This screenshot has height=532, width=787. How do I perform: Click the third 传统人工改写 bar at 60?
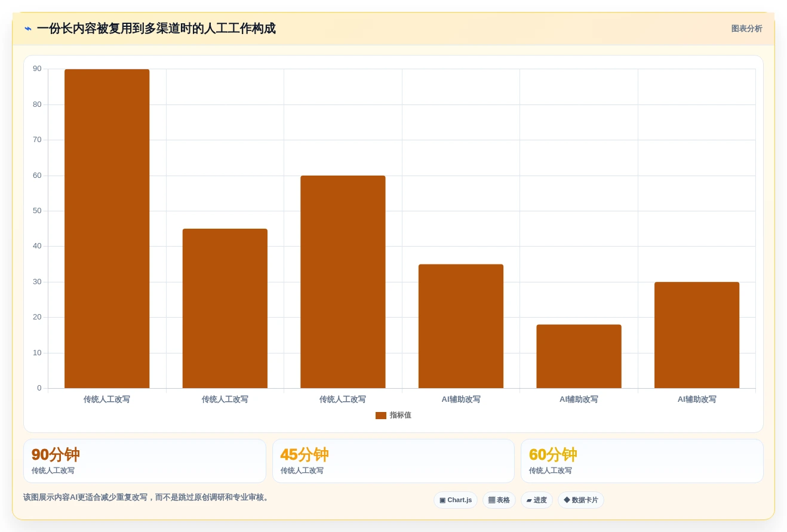click(343, 282)
